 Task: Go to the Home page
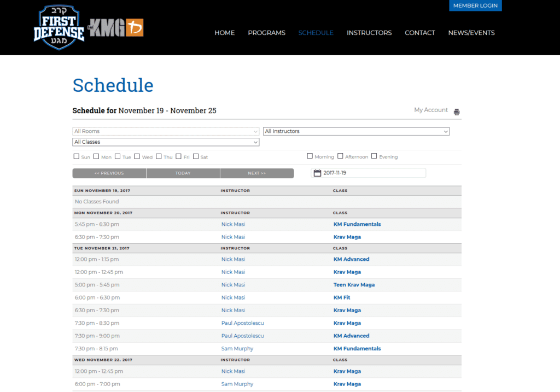tap(224, 33)
